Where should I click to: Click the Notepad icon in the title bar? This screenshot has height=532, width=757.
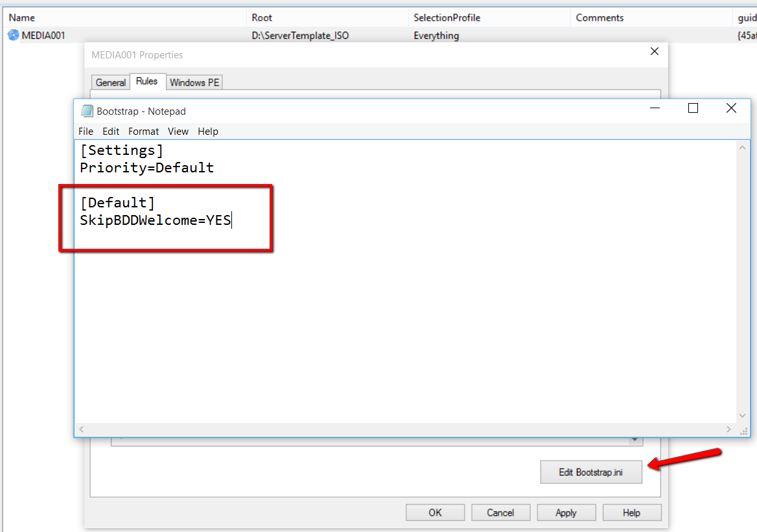tap(87, 111)
